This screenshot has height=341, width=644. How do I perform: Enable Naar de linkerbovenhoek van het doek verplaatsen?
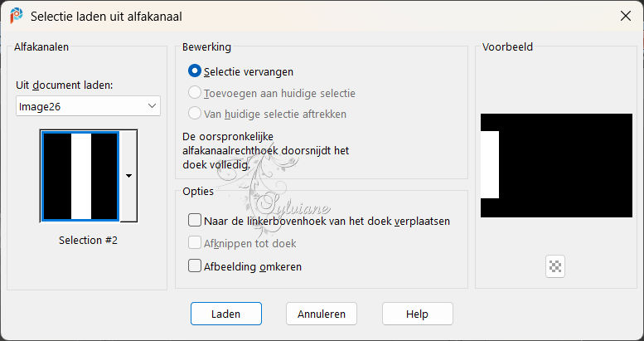click(x=195, y=220)
